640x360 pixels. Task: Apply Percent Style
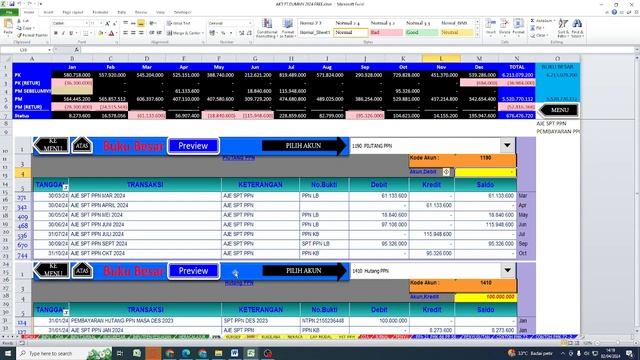tap(223, 33)
